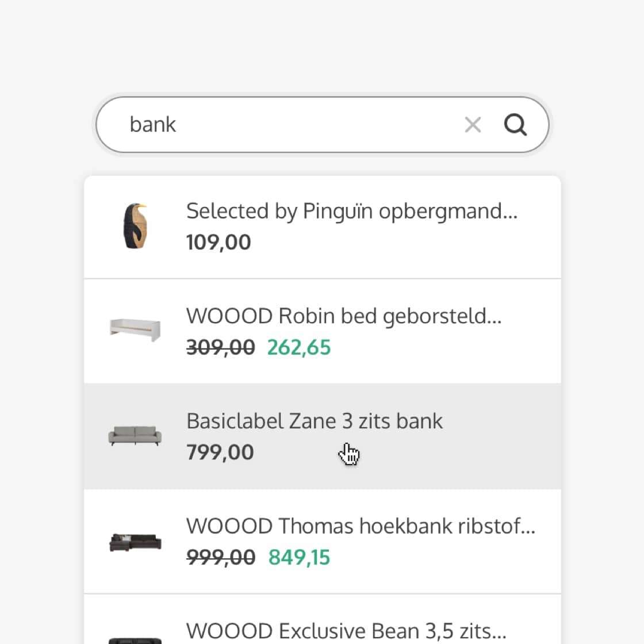Click the grey Zane sofa thumbnail
644x644 pixels.
[x=135, y=435]
